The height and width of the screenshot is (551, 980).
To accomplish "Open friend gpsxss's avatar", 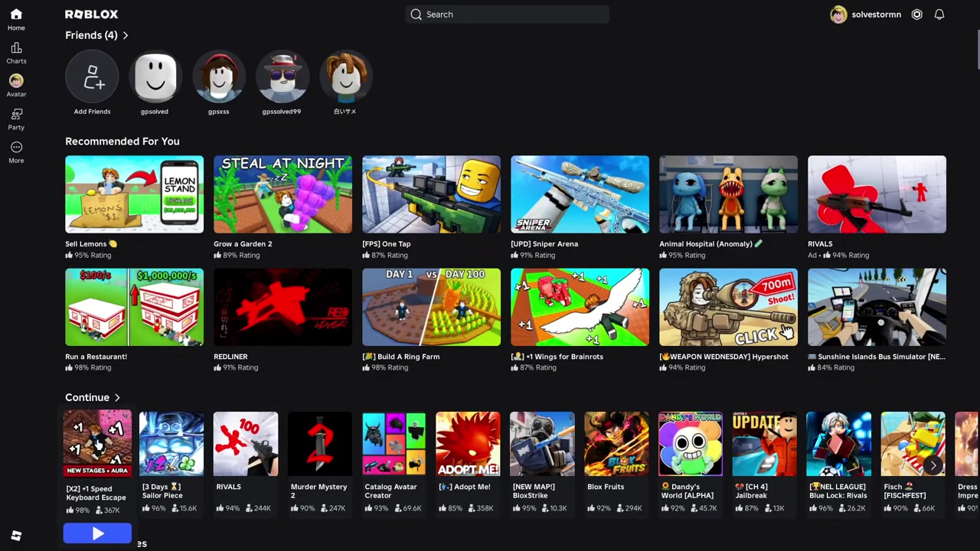I will point(219,77).
